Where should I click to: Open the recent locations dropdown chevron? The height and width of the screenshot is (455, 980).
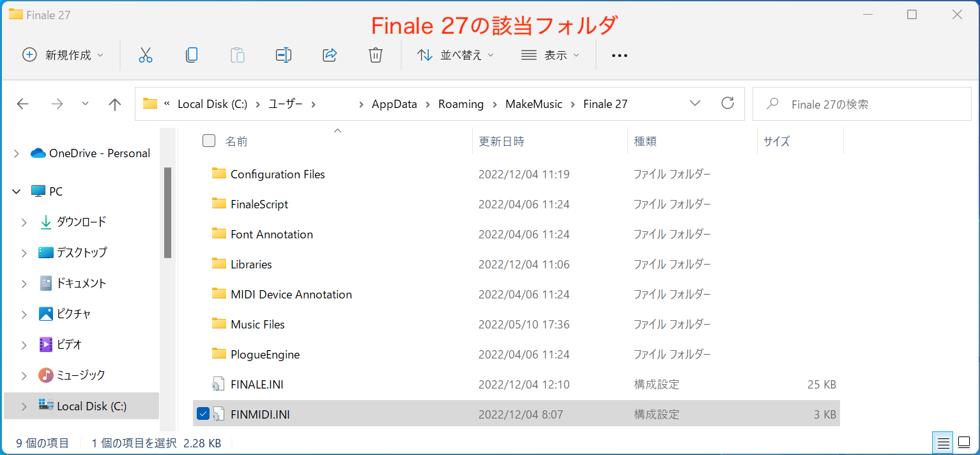pos(86,104)
